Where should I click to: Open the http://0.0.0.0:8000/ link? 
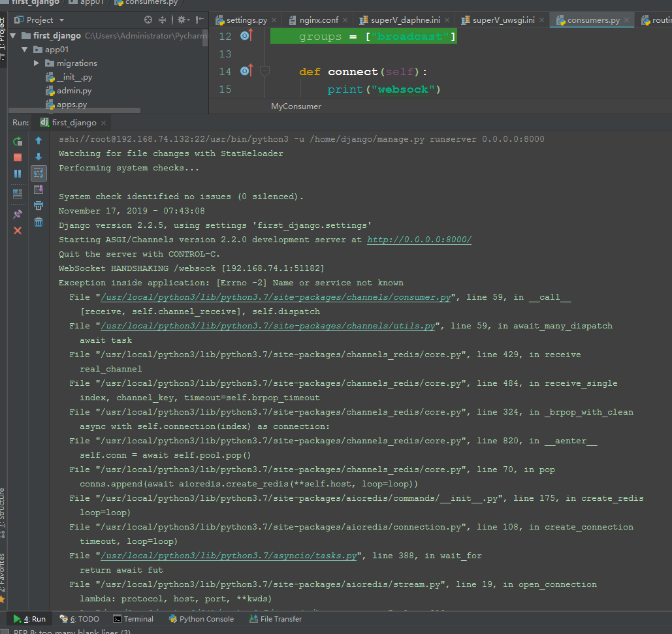[x=419, y=240]
